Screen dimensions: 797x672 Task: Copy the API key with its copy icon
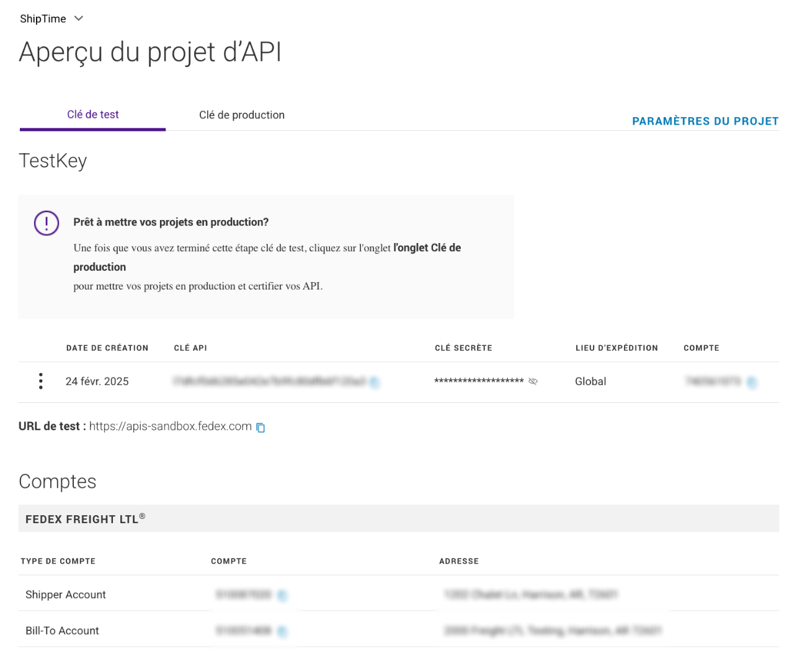tap(375, 382)
